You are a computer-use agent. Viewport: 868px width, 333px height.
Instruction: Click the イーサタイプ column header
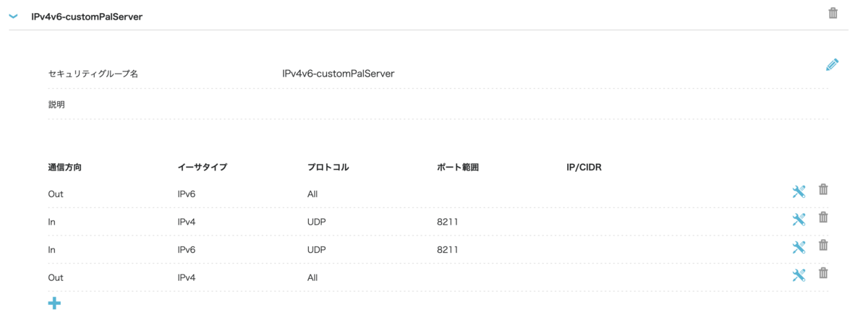203,168
